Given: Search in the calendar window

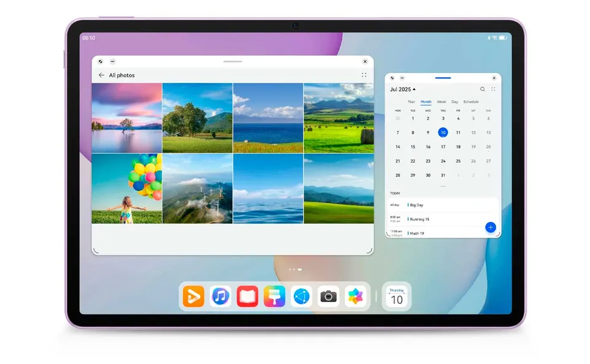Looking at the screenshot, I should coord(482,89).
